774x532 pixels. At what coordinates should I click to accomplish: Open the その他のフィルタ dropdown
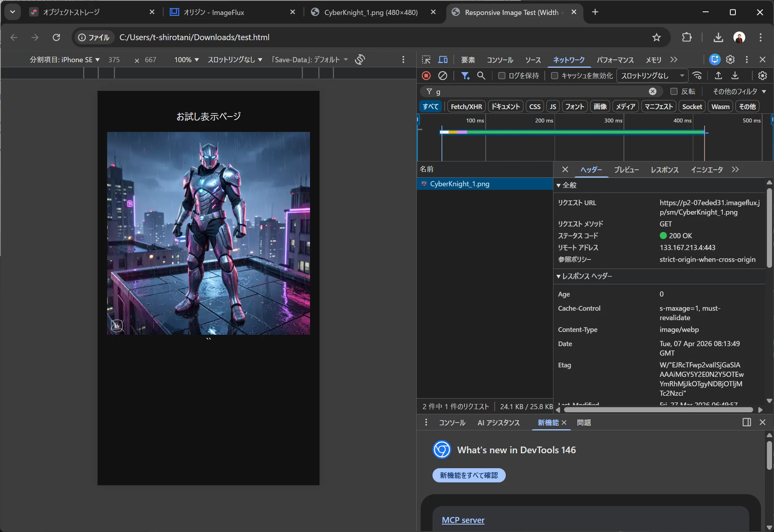click(x=739, y=91)
